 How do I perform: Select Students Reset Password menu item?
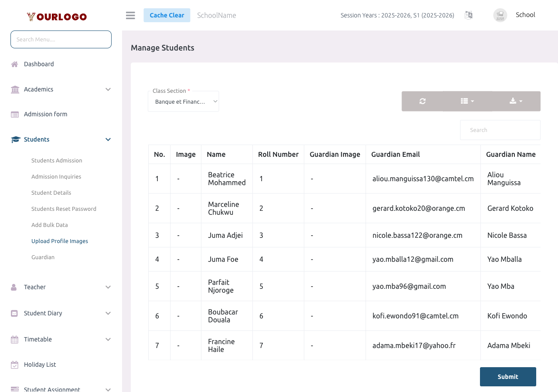pyautogui.click(x=64, y=209)
